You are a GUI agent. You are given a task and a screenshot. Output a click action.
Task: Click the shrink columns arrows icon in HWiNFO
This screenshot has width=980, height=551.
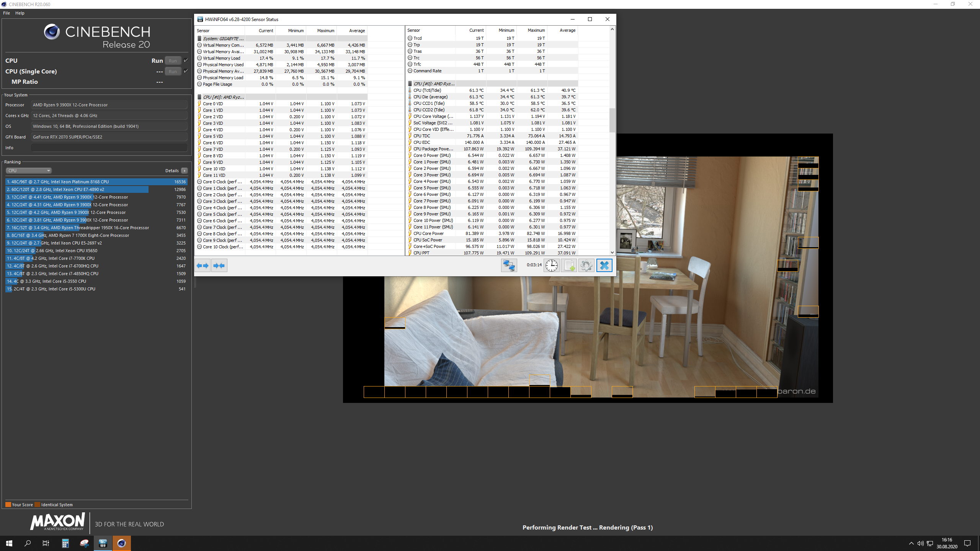[219, 266]
